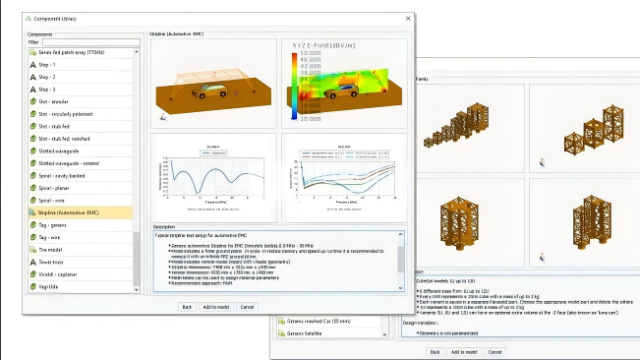Click the component Filter text field

pyautogui.click(x=91, y=42)
